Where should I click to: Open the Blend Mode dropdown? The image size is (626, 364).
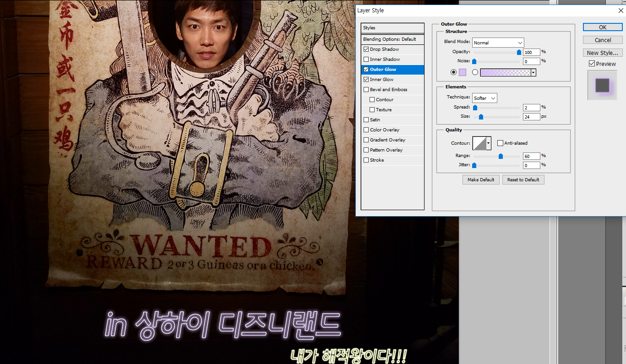coord(498,43)
